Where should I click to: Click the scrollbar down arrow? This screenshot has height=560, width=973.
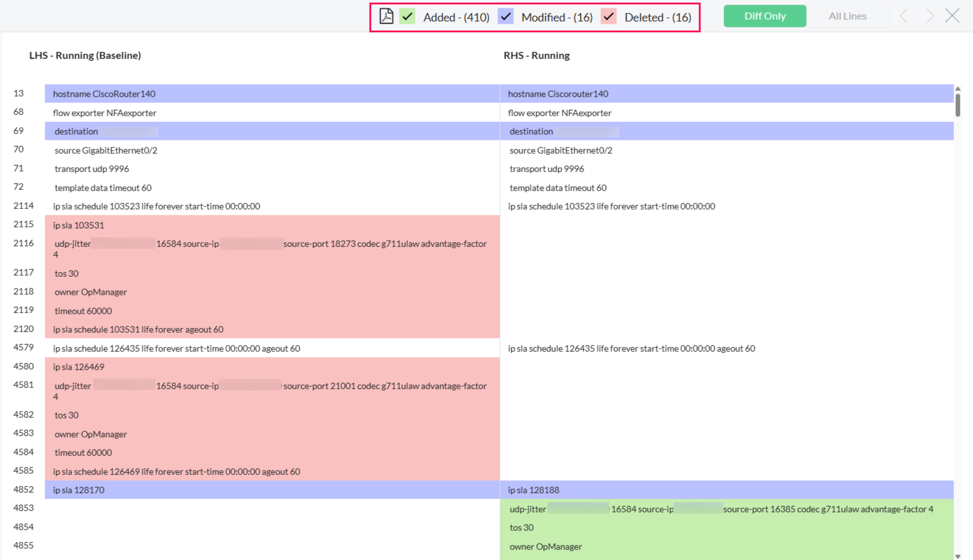(x=958, y=556)
